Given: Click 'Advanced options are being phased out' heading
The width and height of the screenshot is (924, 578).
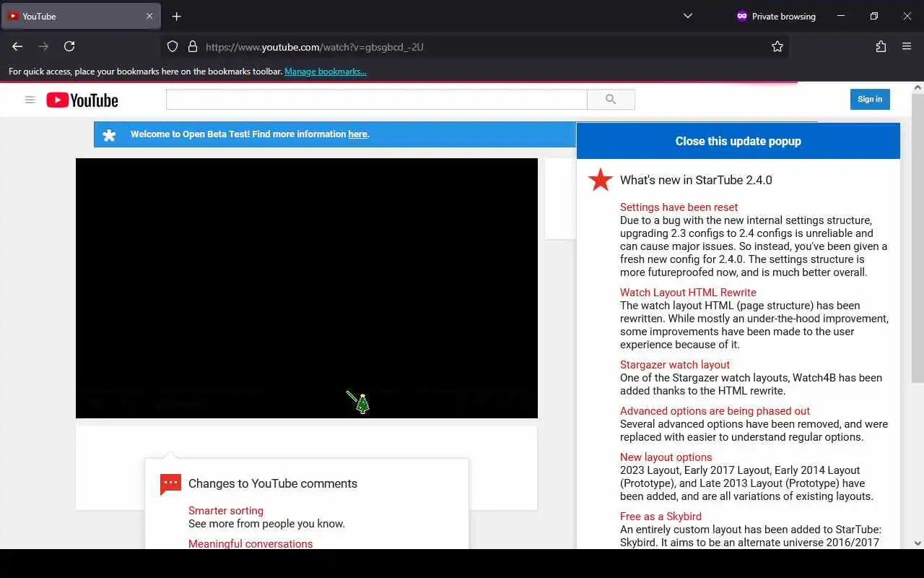Looking at the screenshot, I should 715,411.
